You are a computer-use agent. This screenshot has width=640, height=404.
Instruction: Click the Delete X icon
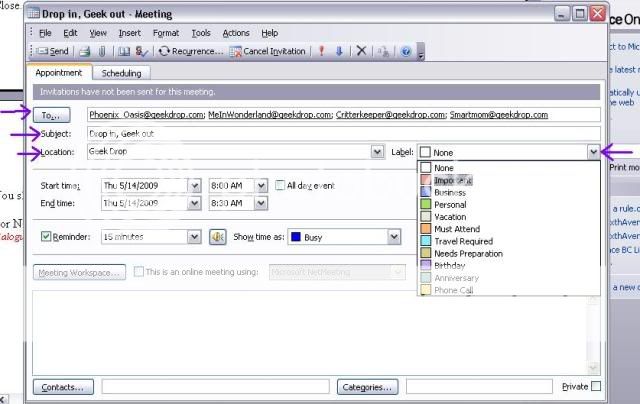pyautogui.click(x=361, y=51)
